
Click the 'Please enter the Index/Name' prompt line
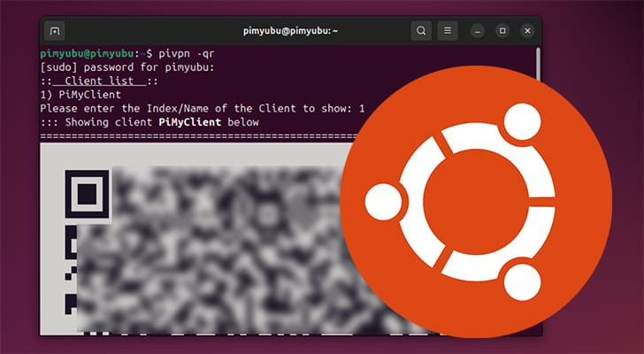[x=202, y=109]
